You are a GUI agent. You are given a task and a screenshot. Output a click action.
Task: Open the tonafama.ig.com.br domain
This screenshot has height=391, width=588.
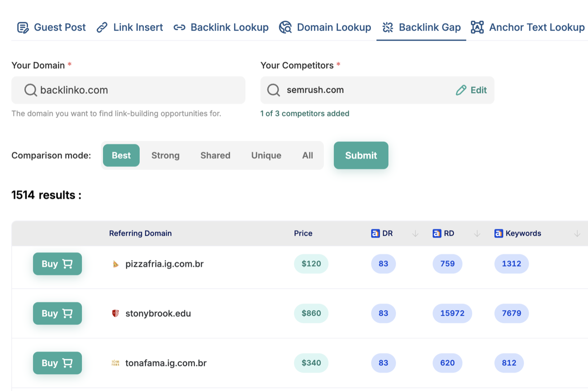(166, 363)
